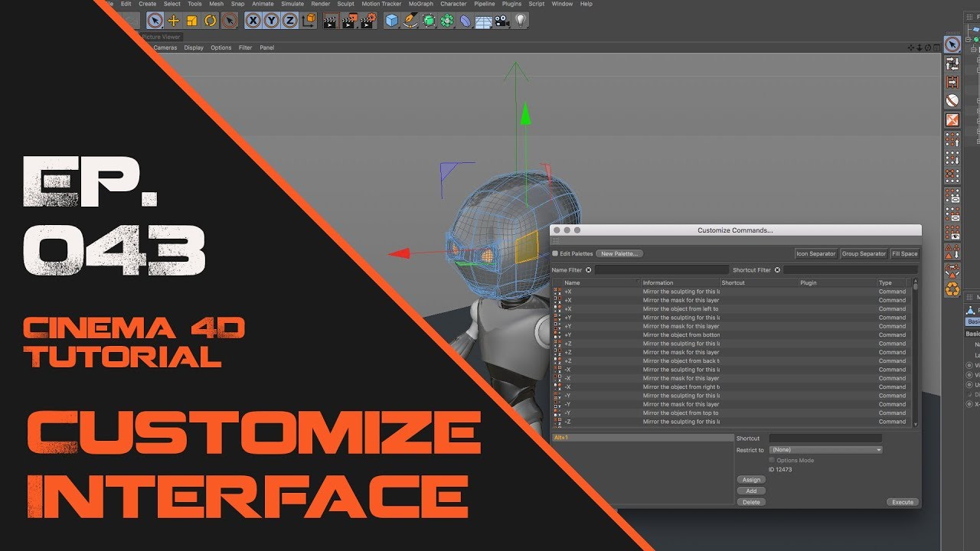
Task: Click the Fill Space button
Action: [x=904, y=254]
